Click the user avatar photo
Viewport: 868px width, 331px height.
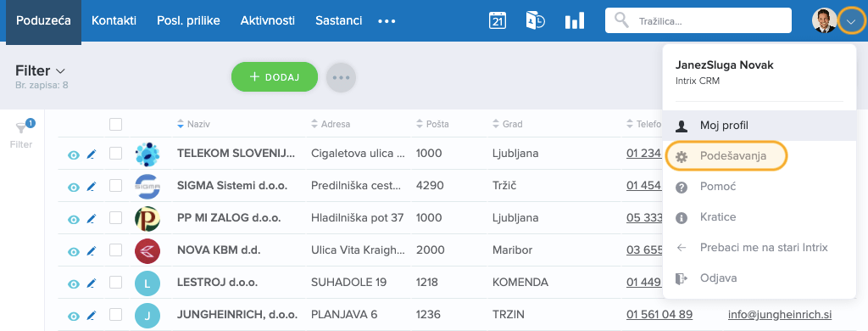[824, 21]
